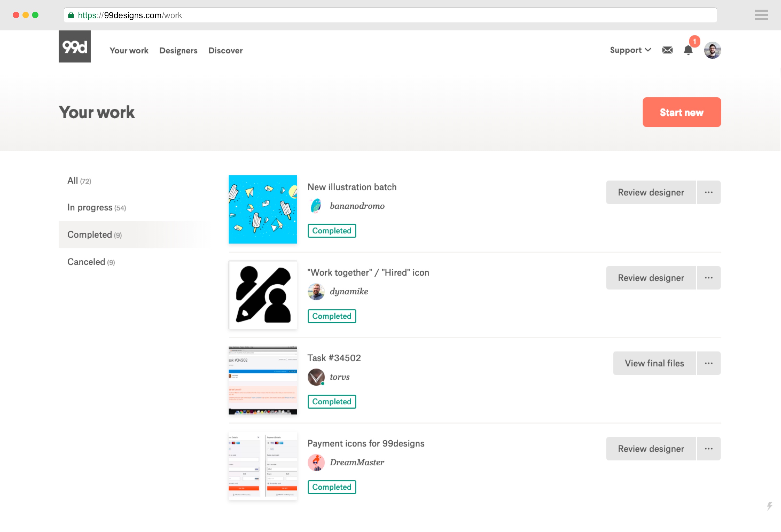
Task: Open the notifications bell icon
Action: (688, 50)
